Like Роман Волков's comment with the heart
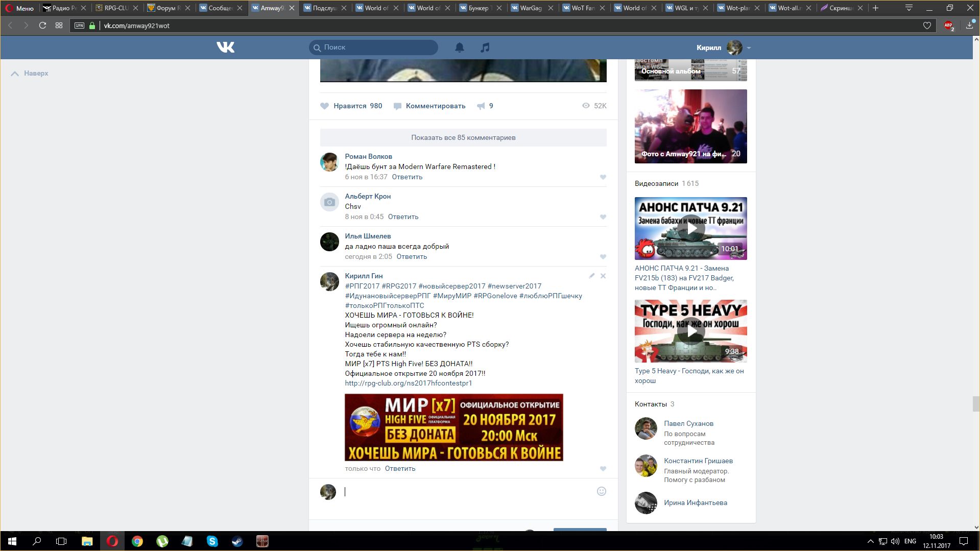Screen dimensions: 980x551 click(603, 177)
